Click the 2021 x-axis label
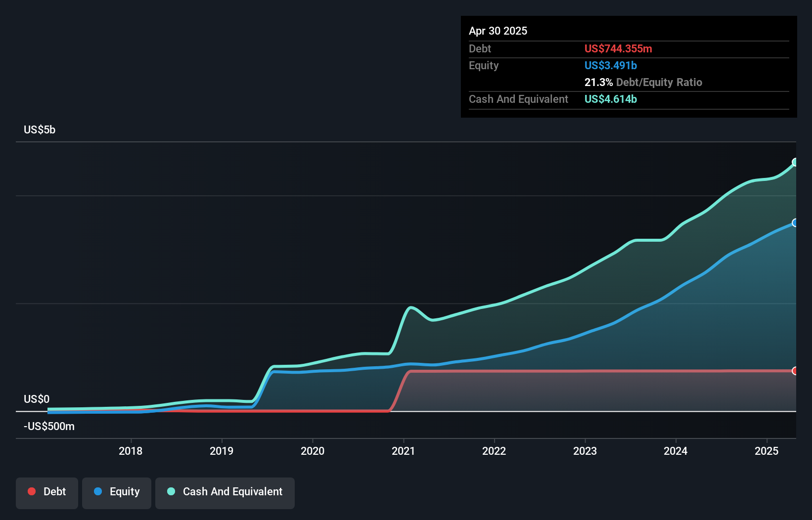This screenshot has width=812, height=520. point(404,451)
